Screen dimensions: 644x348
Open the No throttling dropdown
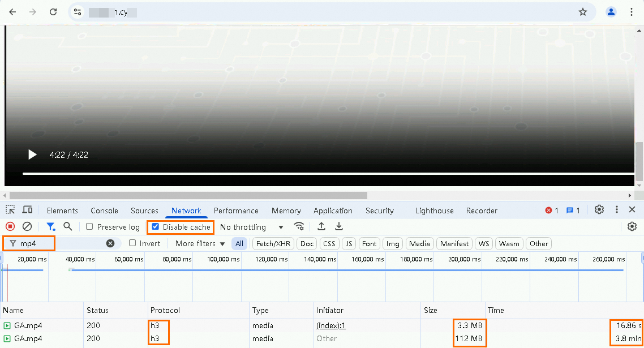252,227
